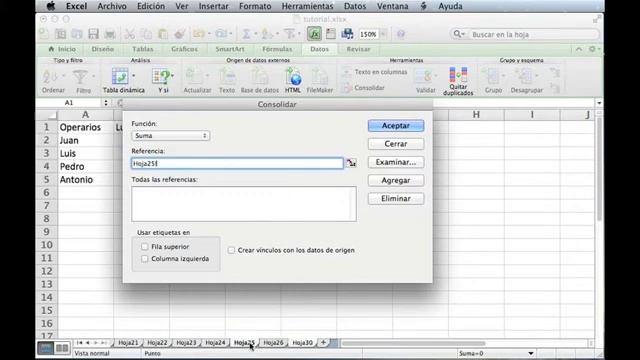Click the Base de datos icon
640x360 pixels.
(x=259, y=76)
